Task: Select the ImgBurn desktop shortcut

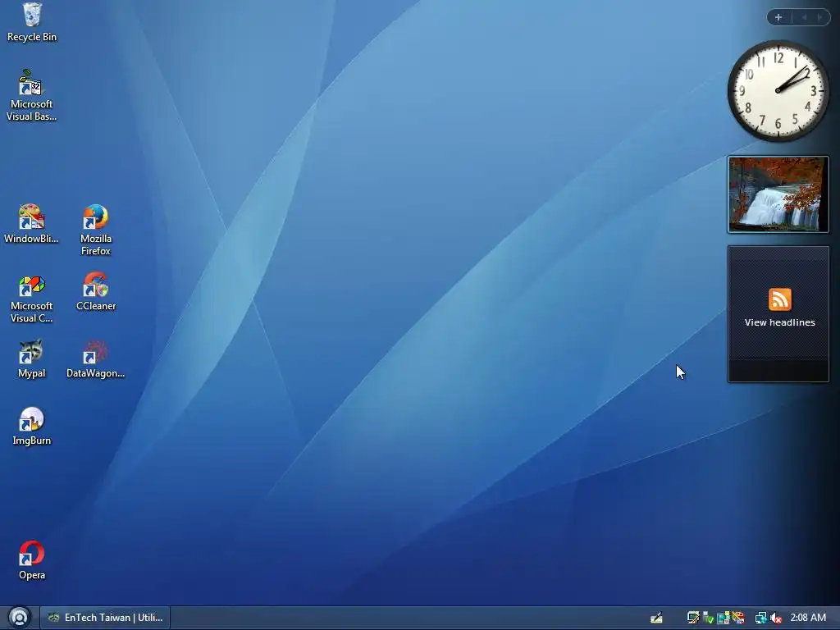Action: pos(32,427)
